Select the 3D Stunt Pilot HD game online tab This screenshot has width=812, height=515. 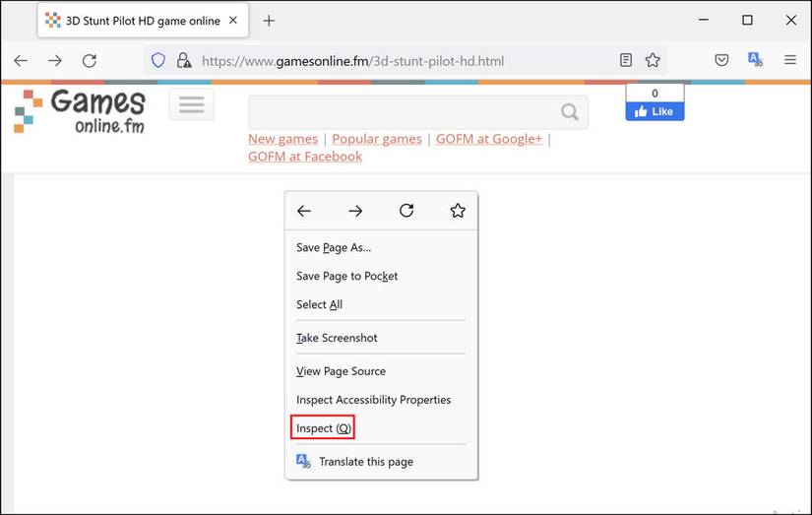[143, 21]
